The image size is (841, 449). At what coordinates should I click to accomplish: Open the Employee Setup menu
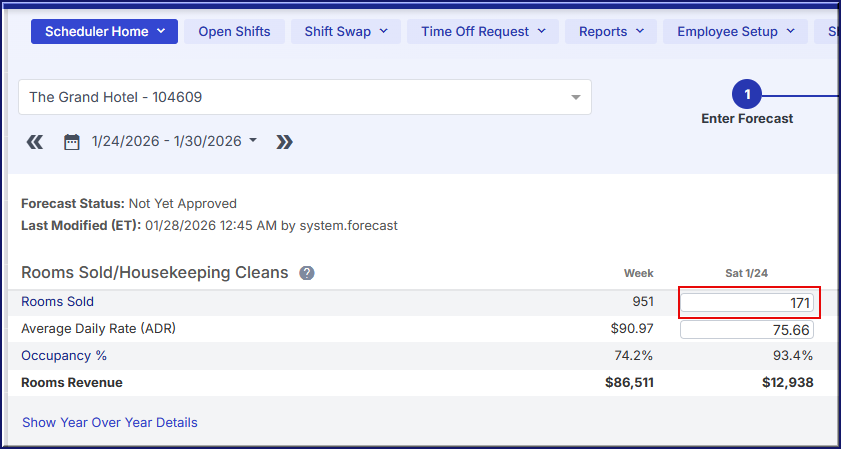coord(735,31)
